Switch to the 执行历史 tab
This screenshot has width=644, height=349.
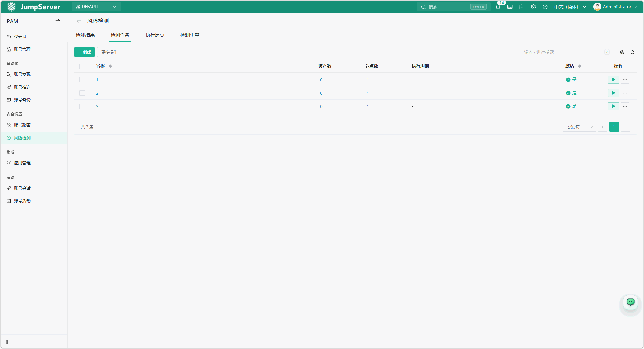point(155,35)
